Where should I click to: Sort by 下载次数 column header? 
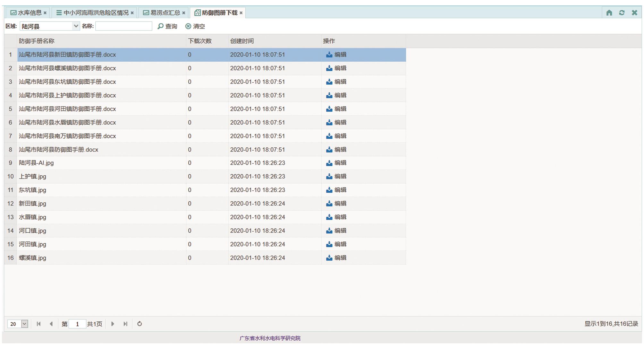click(200, 41)
